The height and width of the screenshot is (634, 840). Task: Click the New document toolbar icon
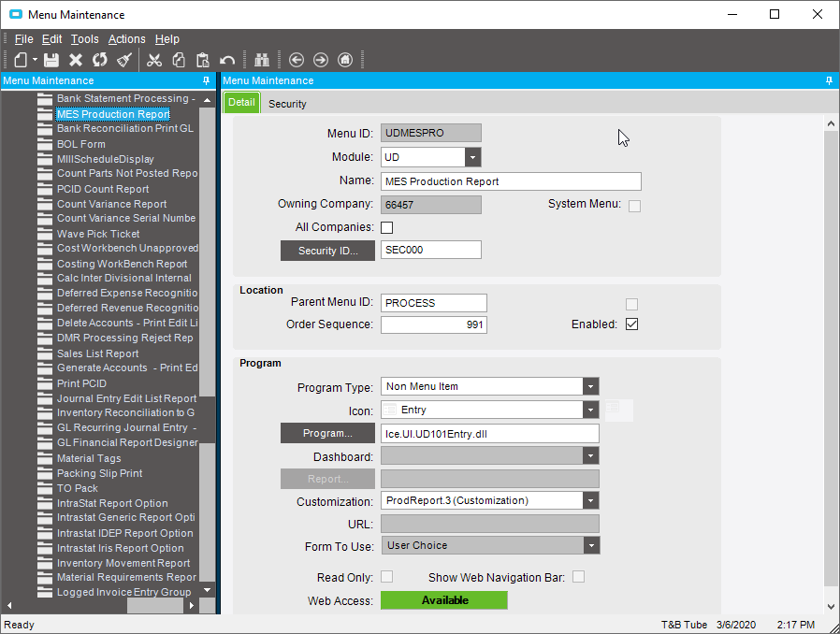(x=21, y=60)
